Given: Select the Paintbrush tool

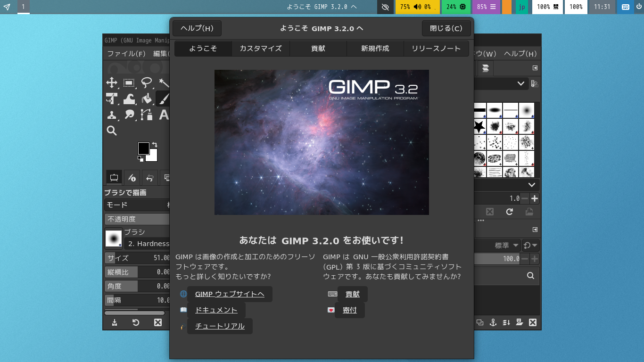Looking at the screenshot, I should [163, 99].
